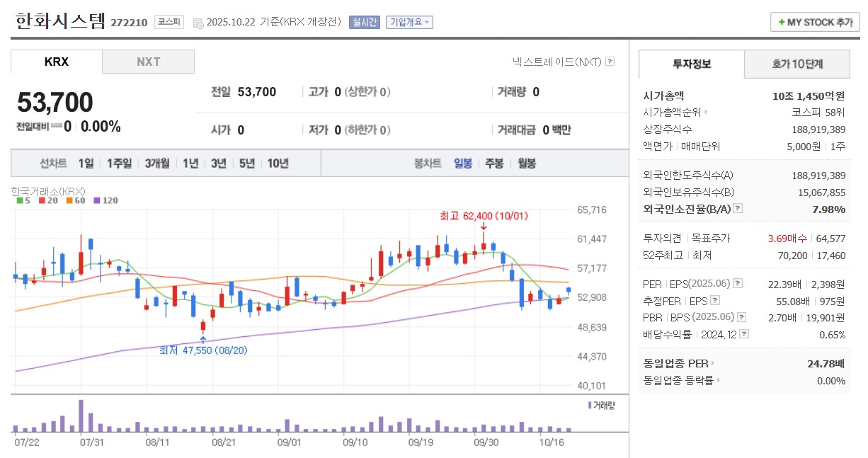Click the purple 120-day moving average legend

click(x=105, y=200)
